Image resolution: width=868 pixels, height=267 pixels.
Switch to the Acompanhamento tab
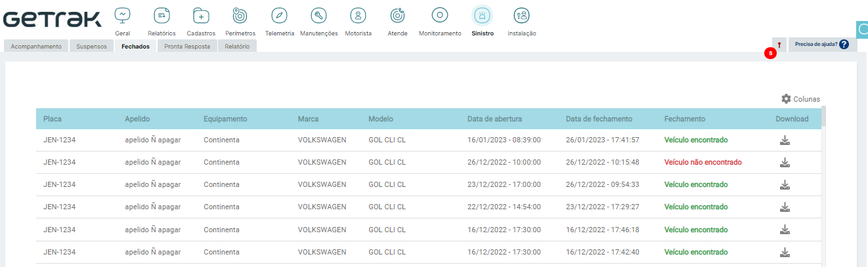pyautogui.click(x=36, y=47)
